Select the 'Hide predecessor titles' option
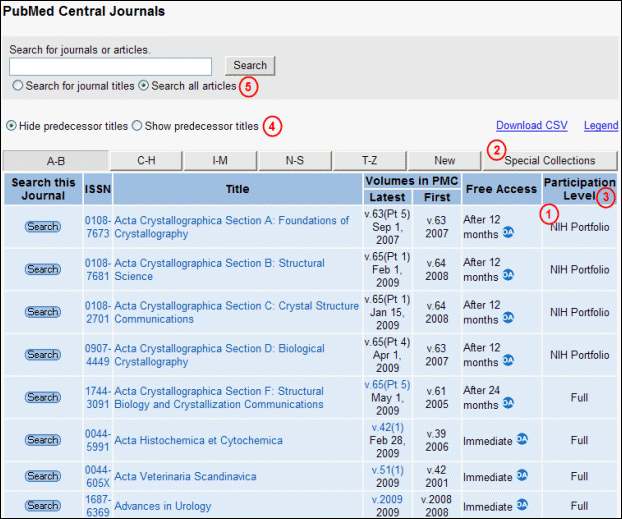The width and height of the screenshot is (622, 519). [x=12, y=126]
